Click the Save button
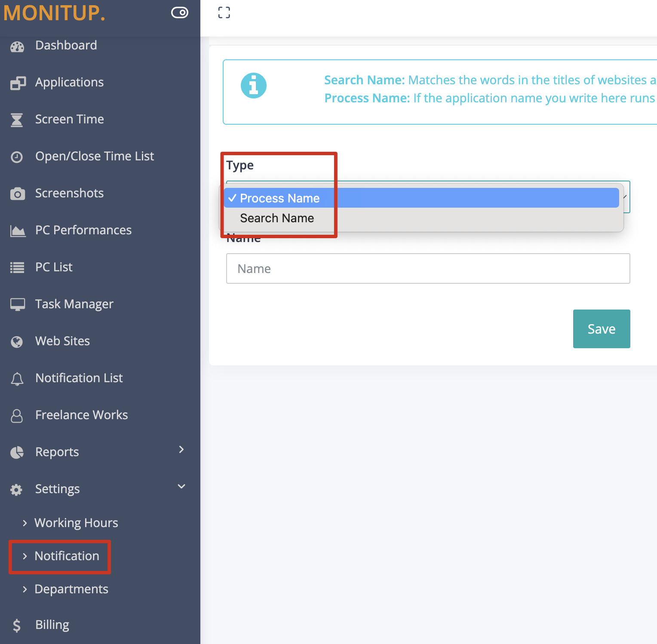Viewport: 657px width, 644px height. pos(602,329)
